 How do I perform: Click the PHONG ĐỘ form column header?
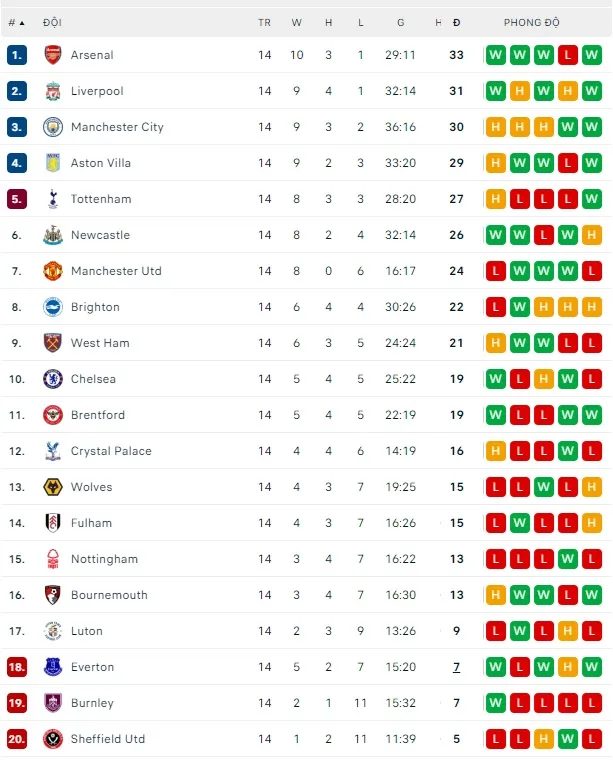532,22
